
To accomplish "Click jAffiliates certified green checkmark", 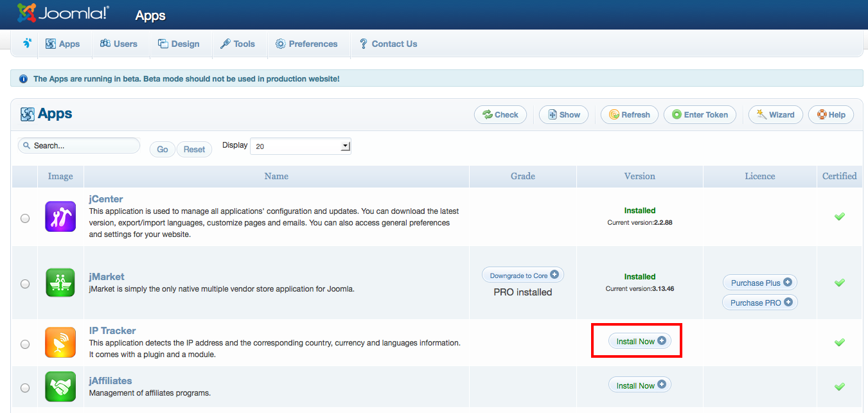I will click(x=839, y=387).
